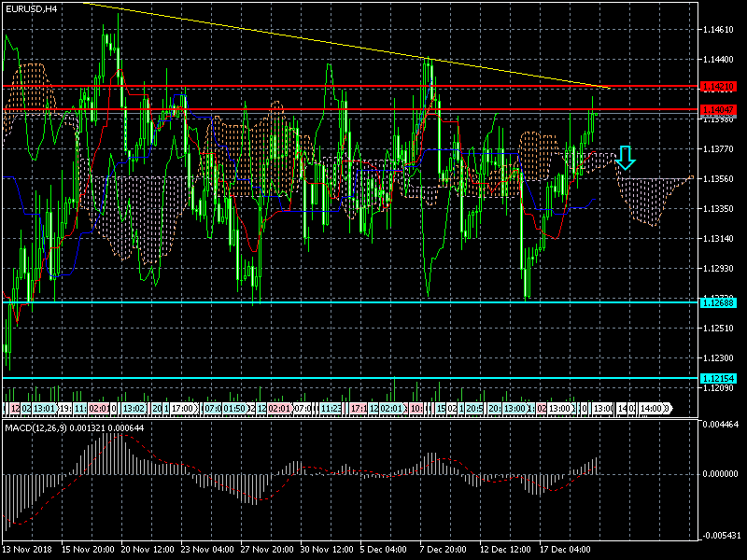Select the 13:02 event marker
The width and height of the screenshot is (747, 560).
coord(134,409)
